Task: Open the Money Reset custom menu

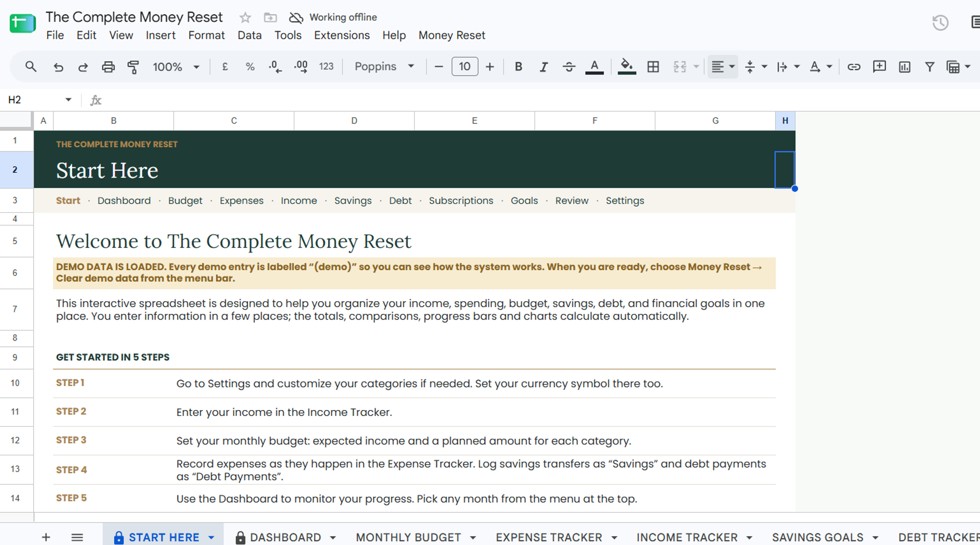Action: 452,35
